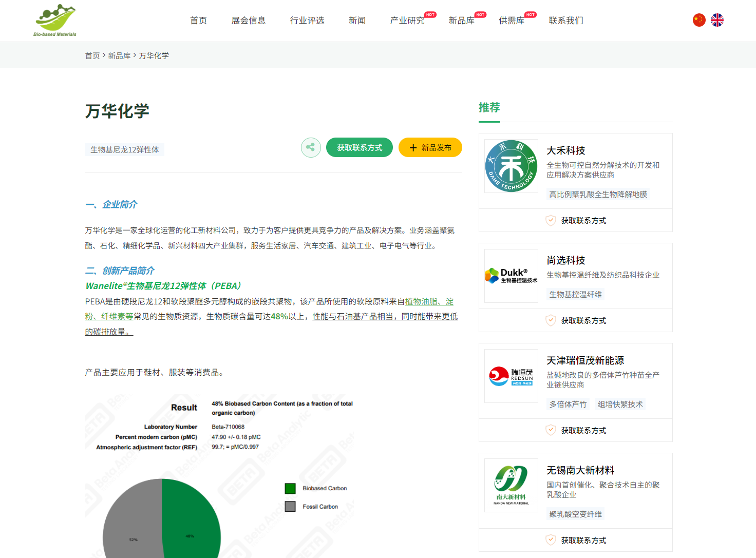Open the 展会信息 menu item
756x558 pixels.
pyautogui.click(x=249, y=21)
